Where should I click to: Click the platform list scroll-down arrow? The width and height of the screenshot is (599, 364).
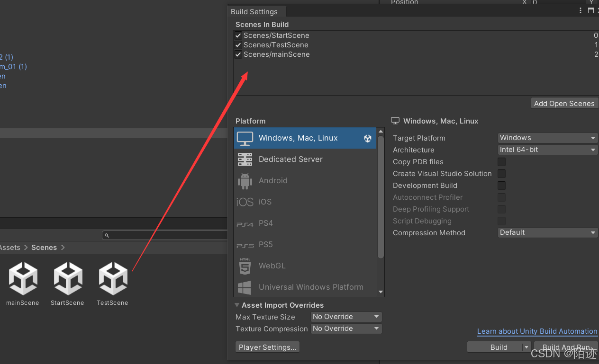coord(381,292)
